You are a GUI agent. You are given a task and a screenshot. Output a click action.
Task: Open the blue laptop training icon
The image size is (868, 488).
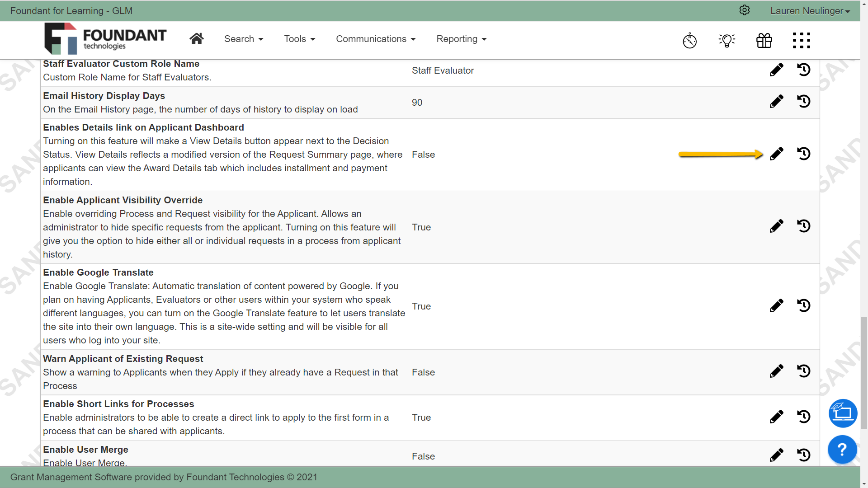[x=843, y=413]
